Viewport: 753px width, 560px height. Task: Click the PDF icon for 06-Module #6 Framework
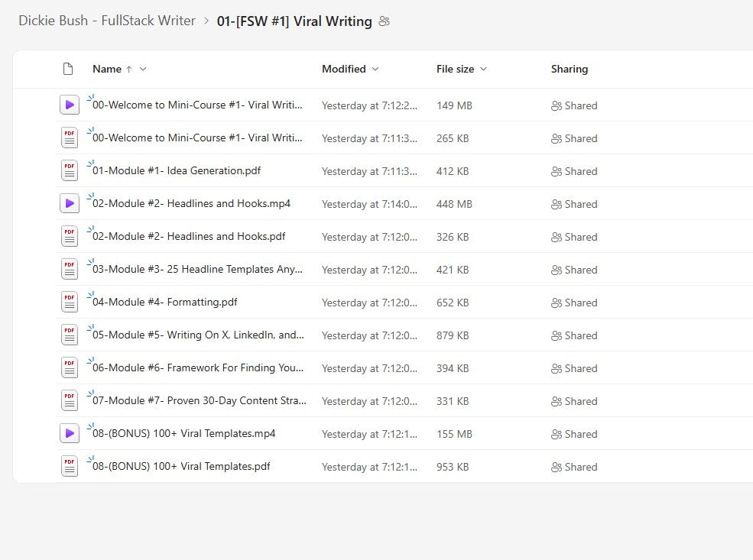coord(69,367)
